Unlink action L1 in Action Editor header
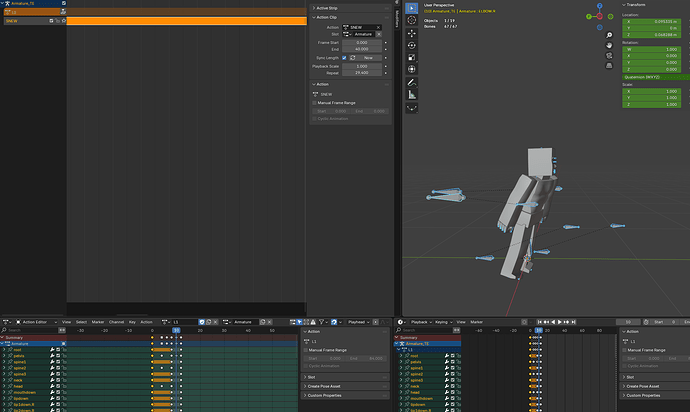 pos(216,322)
